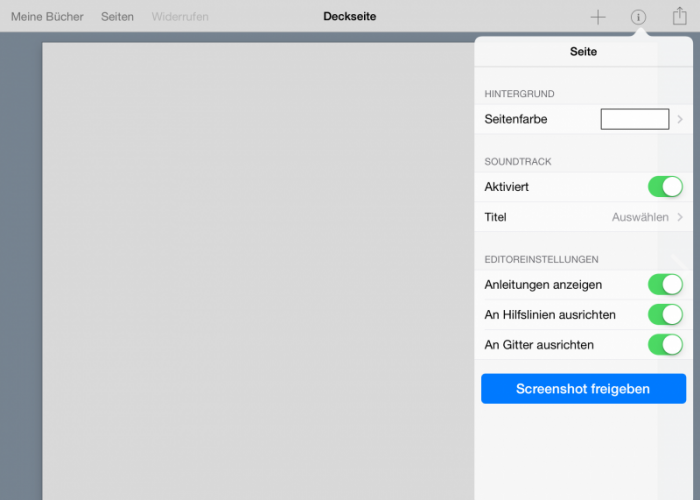Open the share icon in the top bar

679,16
